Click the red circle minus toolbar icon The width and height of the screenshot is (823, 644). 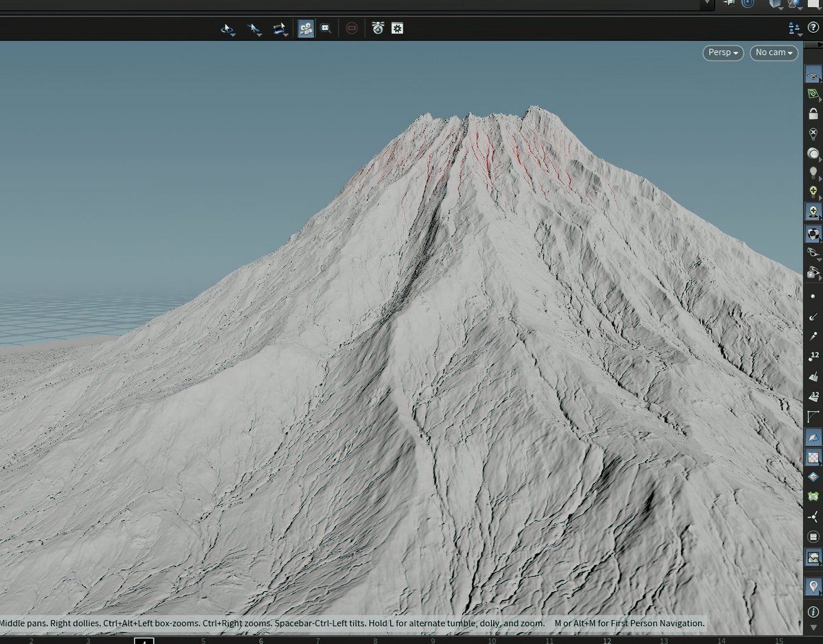coord(352,28)
